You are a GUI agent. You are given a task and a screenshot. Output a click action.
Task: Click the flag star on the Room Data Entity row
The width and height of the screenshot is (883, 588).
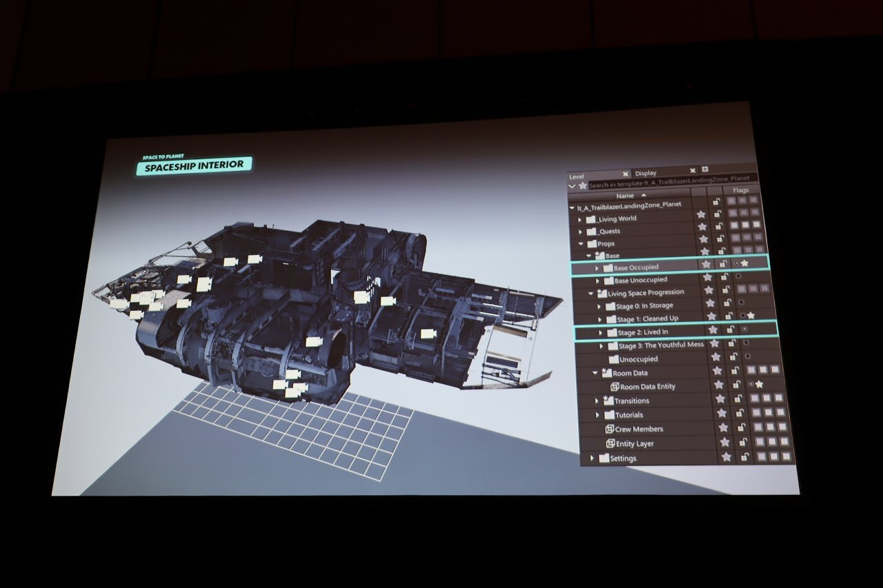coord(760,383)
